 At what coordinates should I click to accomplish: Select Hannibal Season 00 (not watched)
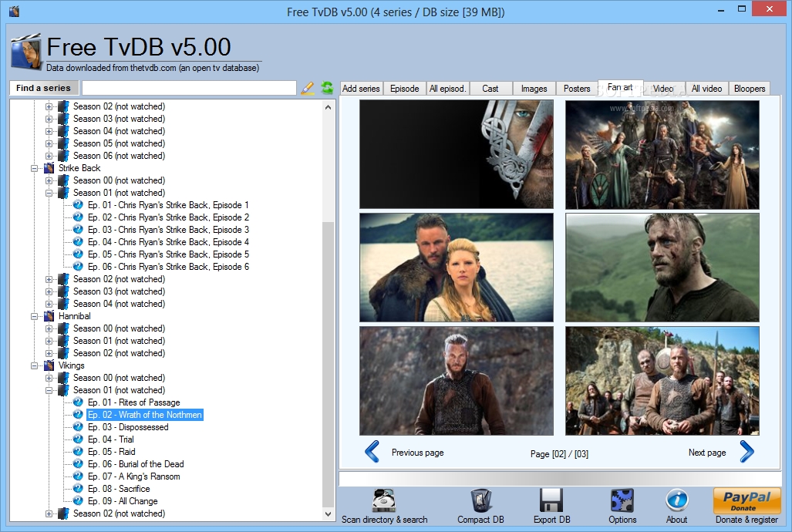(x=120, y=328)
